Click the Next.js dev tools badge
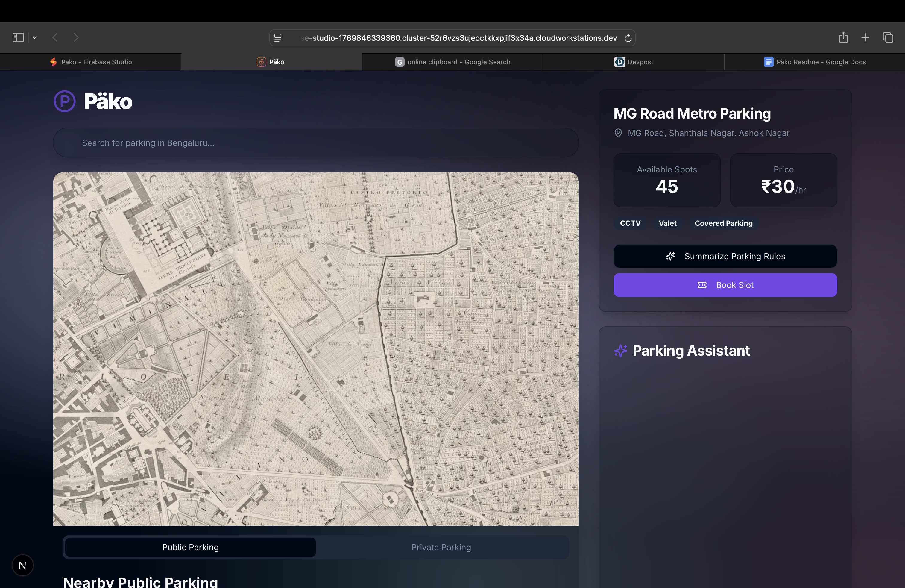 pos(22,565)
